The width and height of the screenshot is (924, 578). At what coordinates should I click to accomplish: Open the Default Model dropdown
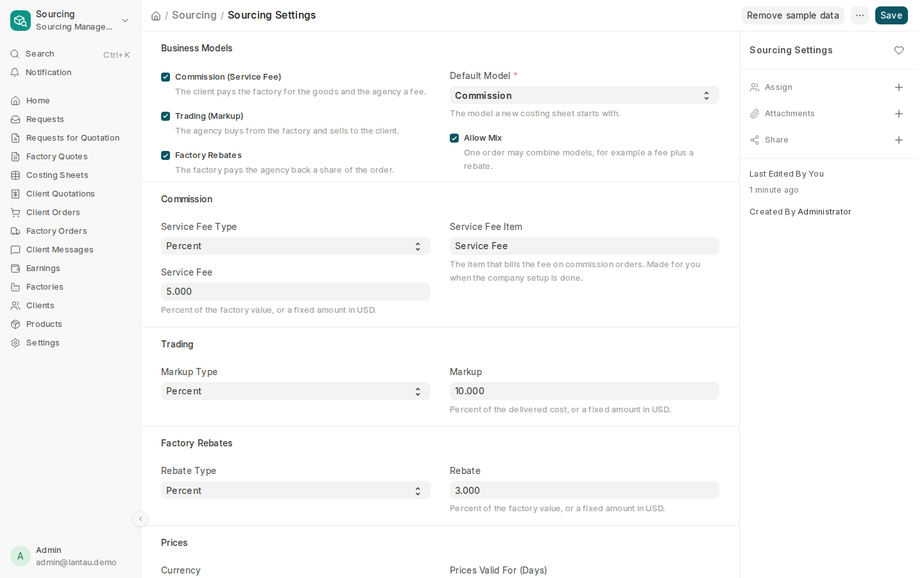point(585,96)
